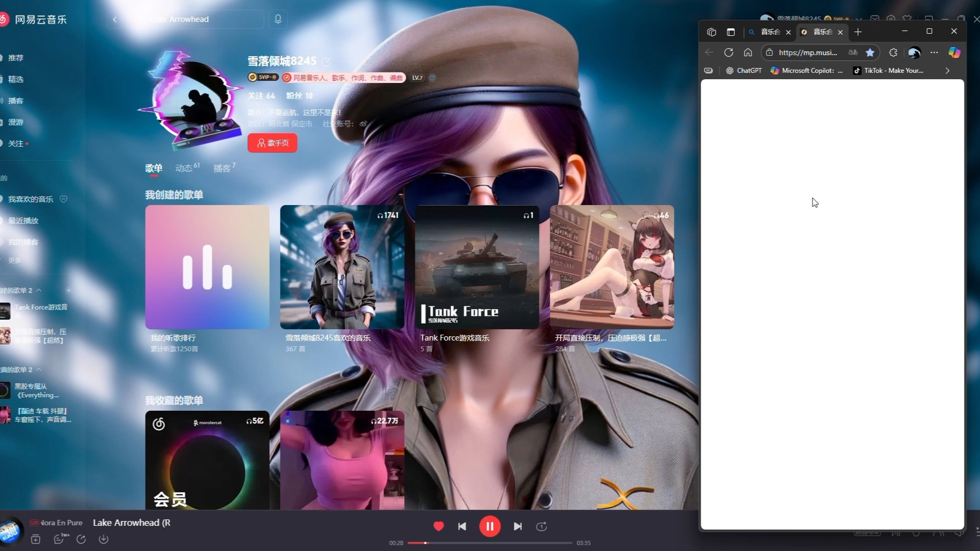Image resolution: width=980 pixels, height=551 pixels.
Task: Click the translate icon in address bar
Action: 853,52
